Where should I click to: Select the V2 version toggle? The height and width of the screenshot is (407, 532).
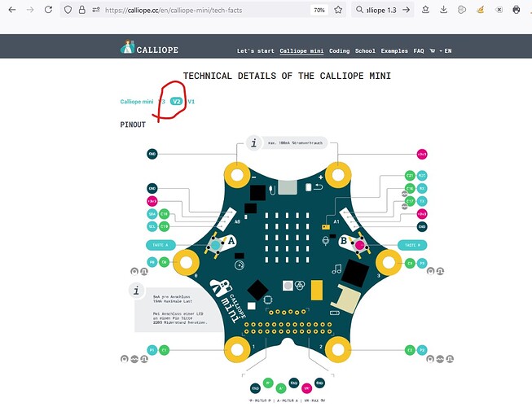point(176,102)
